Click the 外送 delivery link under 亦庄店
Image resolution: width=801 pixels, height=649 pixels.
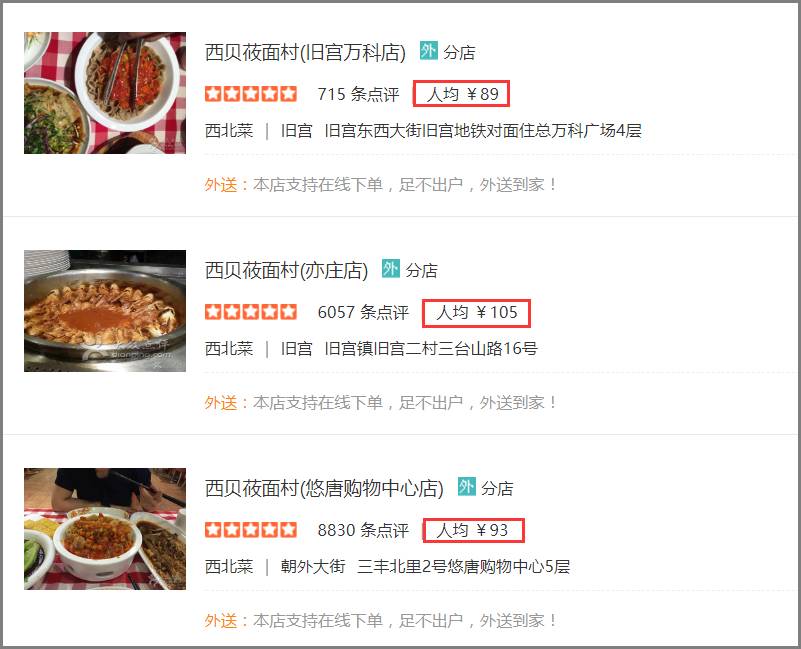coord(221,403)
